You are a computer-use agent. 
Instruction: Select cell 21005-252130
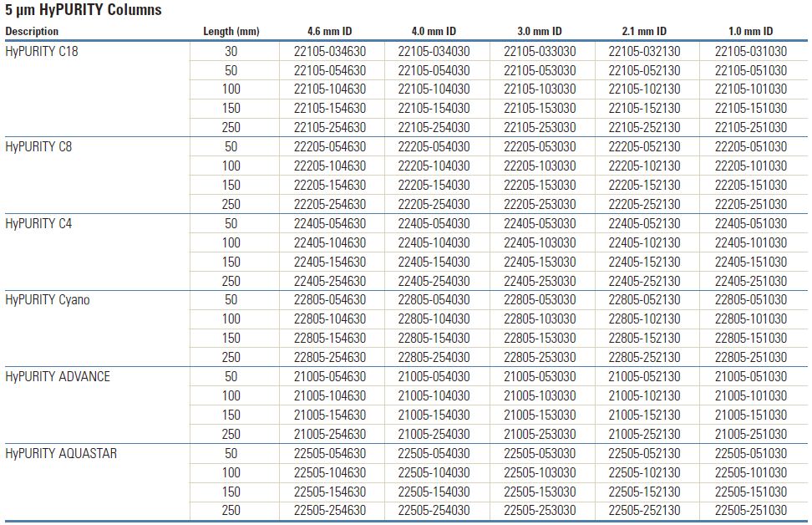[644, 435]
